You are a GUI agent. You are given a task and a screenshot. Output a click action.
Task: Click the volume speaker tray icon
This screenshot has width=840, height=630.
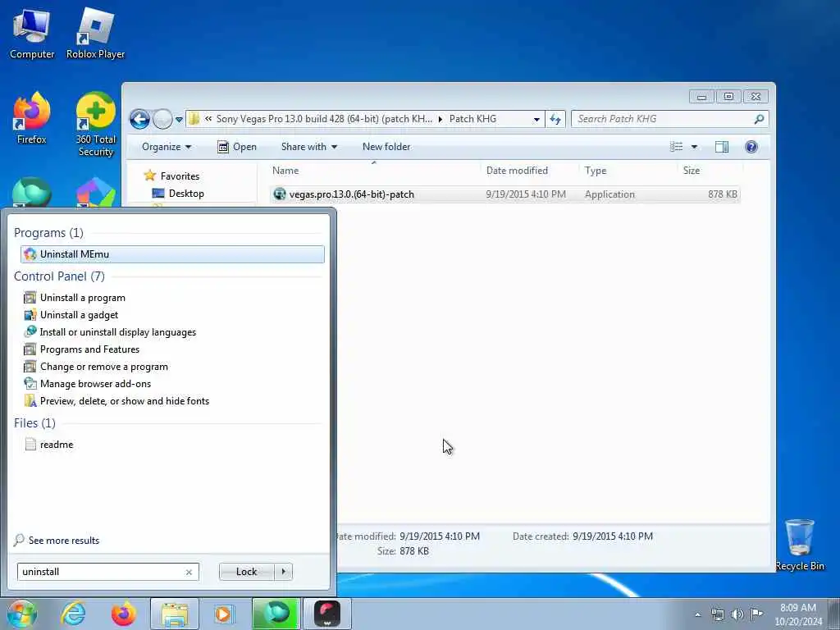click(737, 614)
